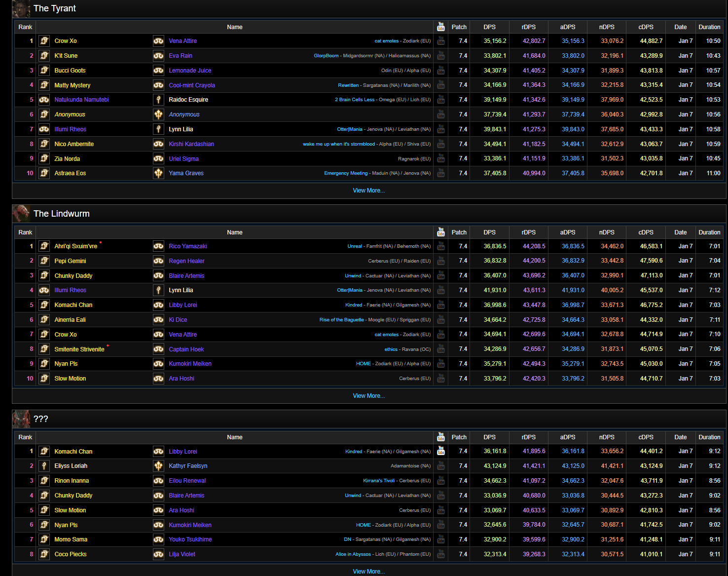The width and height of the screenshot is (728, 576).
Task: Click the job icon next to Ahri'qi Sxuim'vre
Action: click(44, 246)
